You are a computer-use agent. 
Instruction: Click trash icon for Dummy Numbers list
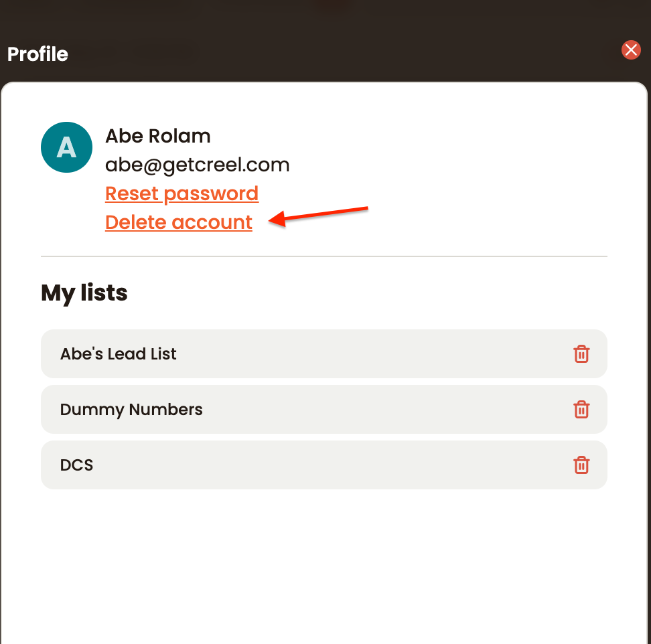click(581, 410)
